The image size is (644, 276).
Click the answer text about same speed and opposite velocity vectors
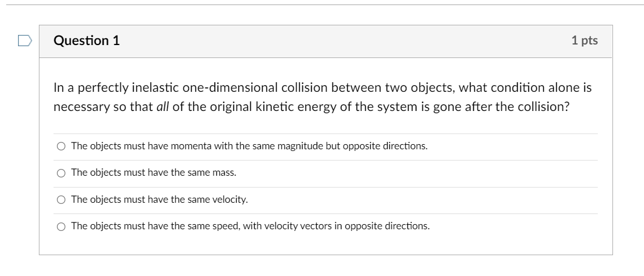(x=250, y=226)
